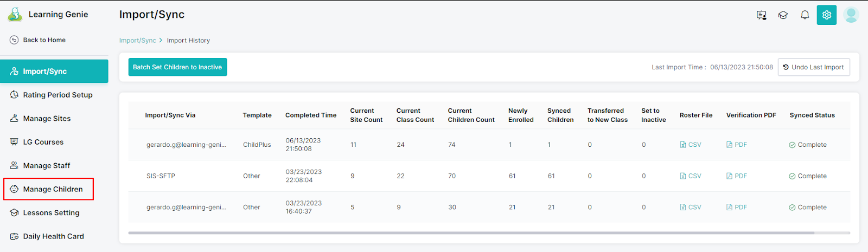Open PDF for the ChildPlus import row
Image resolution: width=868 pixels, height=252 pixels.
pos(737,145)
